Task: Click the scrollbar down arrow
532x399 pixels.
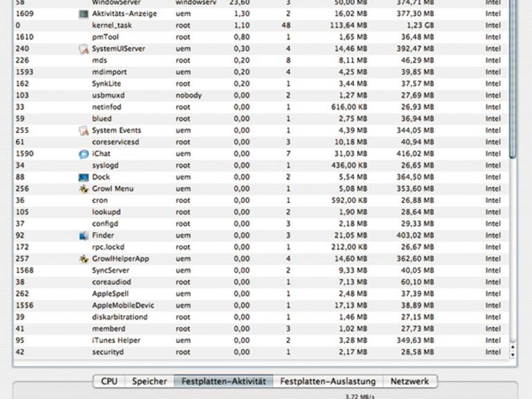Action: (x=513, y=355)
